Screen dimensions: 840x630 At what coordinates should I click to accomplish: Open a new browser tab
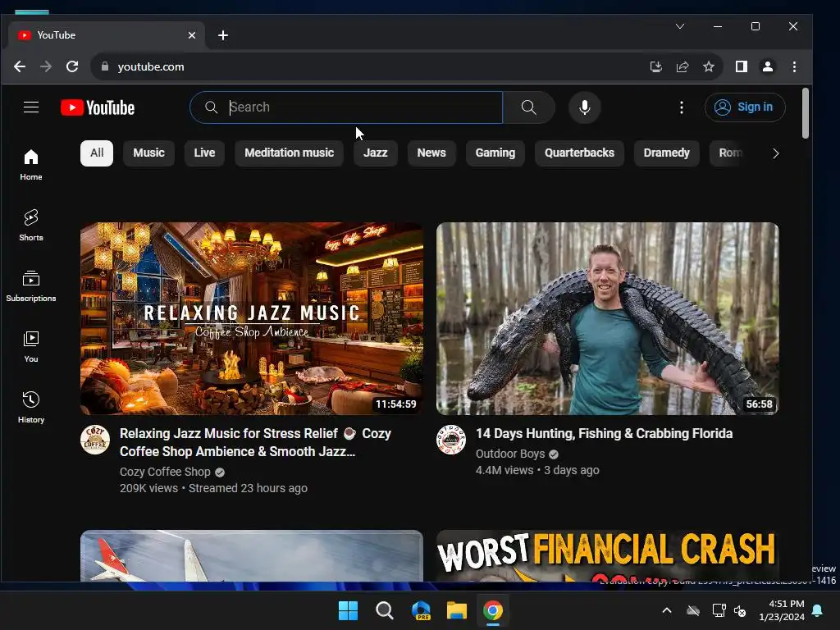223,35
